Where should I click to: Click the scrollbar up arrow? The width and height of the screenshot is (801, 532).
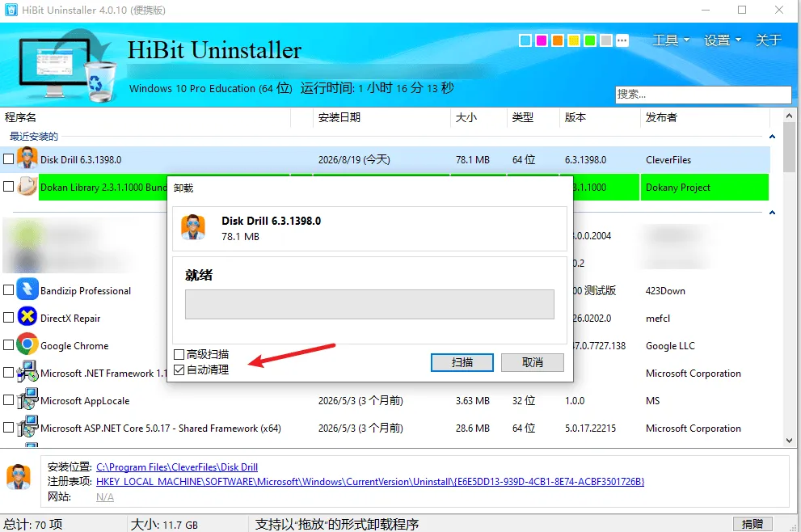[789, 116]
